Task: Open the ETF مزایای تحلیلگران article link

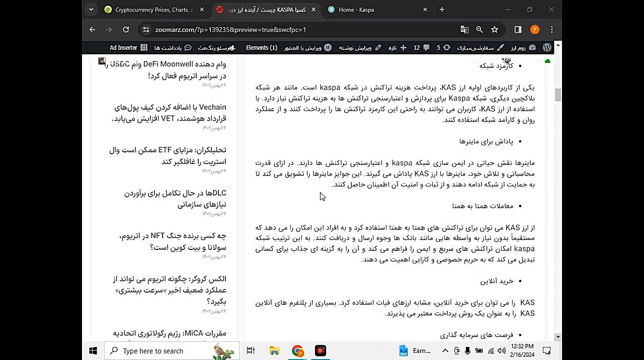Action: (168, 156)
